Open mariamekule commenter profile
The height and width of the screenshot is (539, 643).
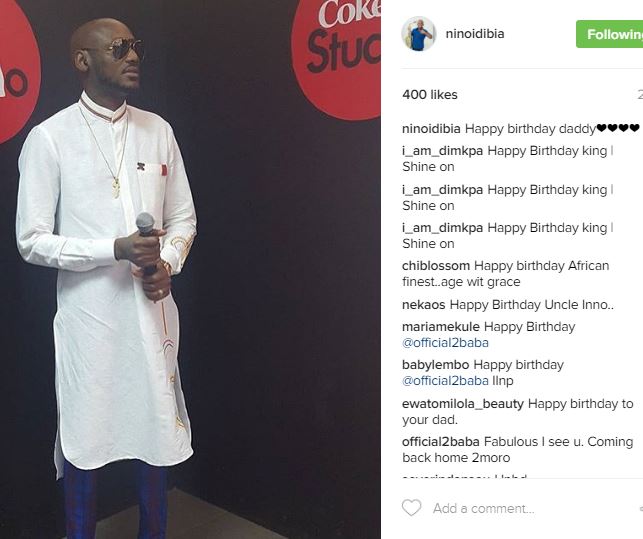(441, 327)
